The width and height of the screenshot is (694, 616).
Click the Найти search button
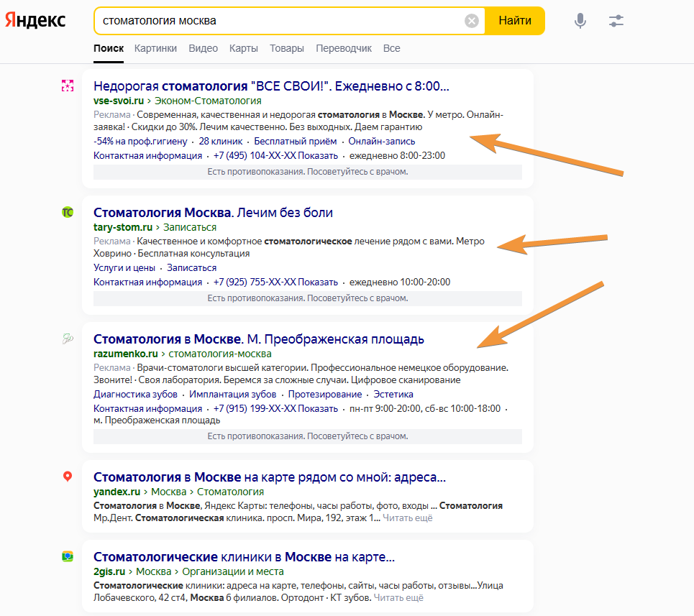tap(515, 21)
